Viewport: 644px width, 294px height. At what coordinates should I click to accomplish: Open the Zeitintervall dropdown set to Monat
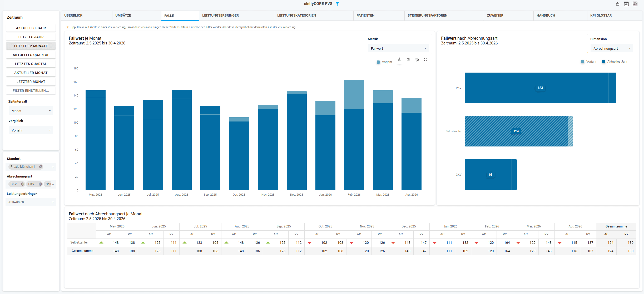coord(31,111)
